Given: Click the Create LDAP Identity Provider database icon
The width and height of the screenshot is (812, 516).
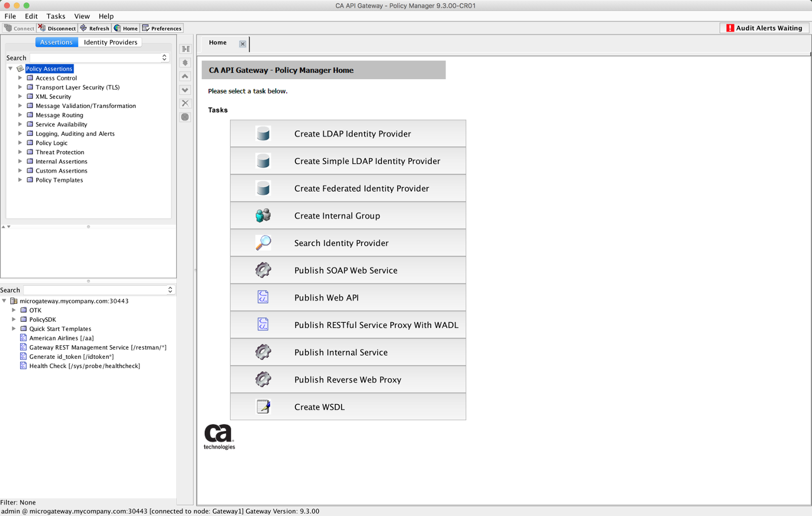Looking at the screenshot, I should 263,134.
